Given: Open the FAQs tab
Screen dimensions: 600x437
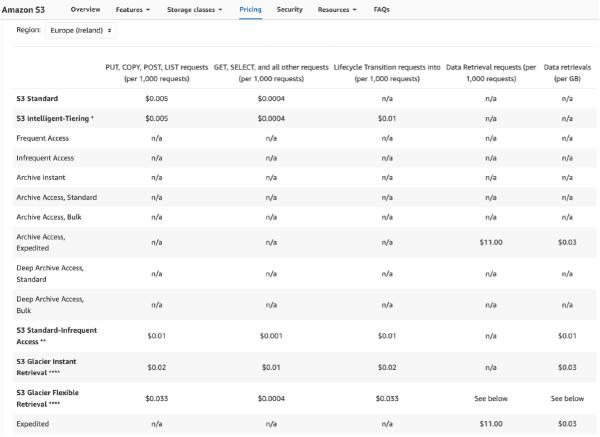Looking at the screenshot, I should tap(382, 10).
